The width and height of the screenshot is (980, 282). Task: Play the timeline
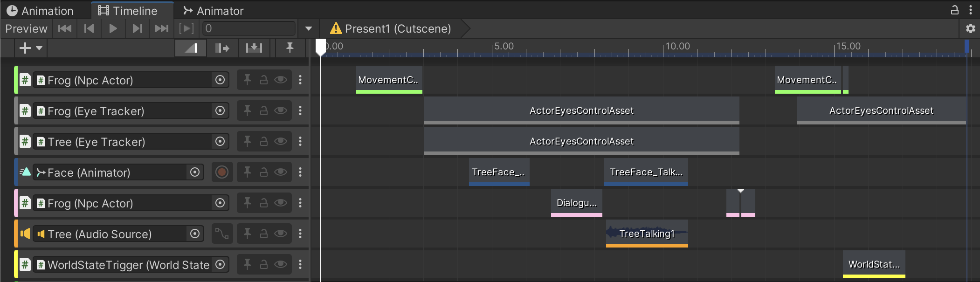tap(113, 28)
